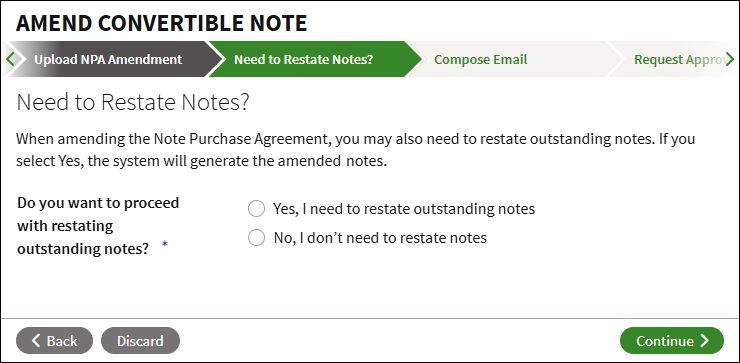Screen dimensions: 740x363
Task: Select the Yes radio button to restate notes
Action: coord(256,209)
